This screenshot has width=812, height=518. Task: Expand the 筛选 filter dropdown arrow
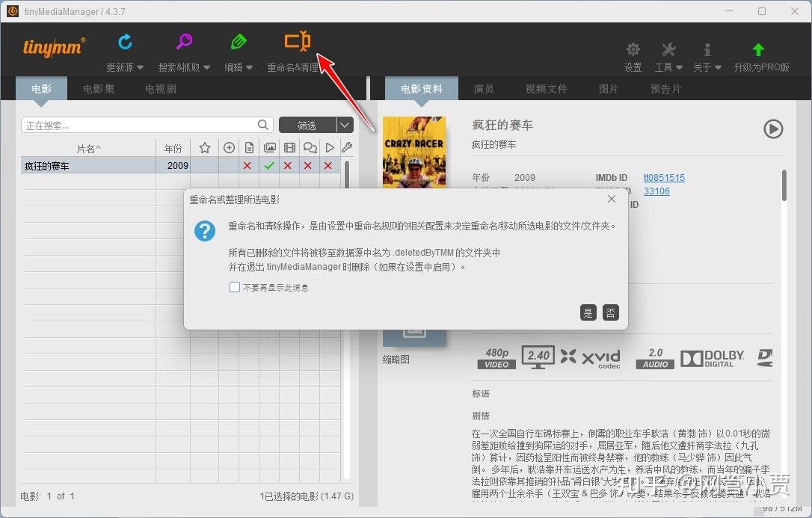tap(345, 125)
